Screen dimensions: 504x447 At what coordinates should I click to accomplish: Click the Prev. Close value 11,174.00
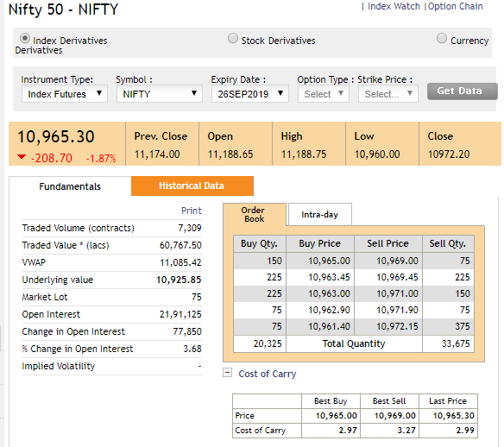[157, 154]
